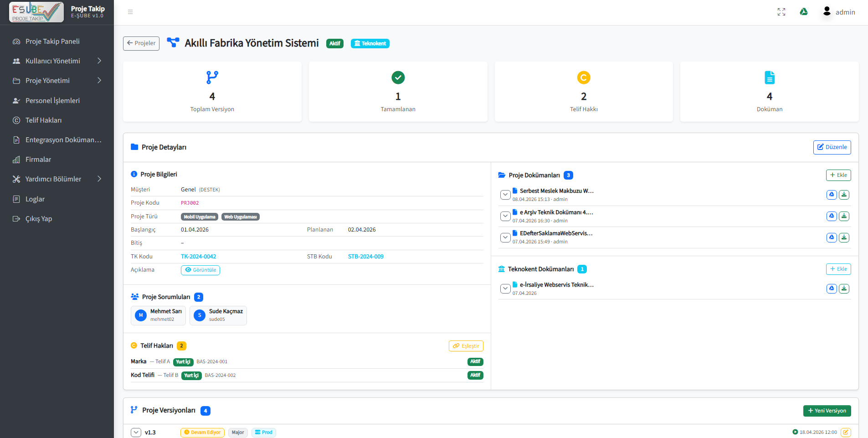Open the STB-2024-009 link
Screen dimensions: 868x438
[x=366, y=257]
